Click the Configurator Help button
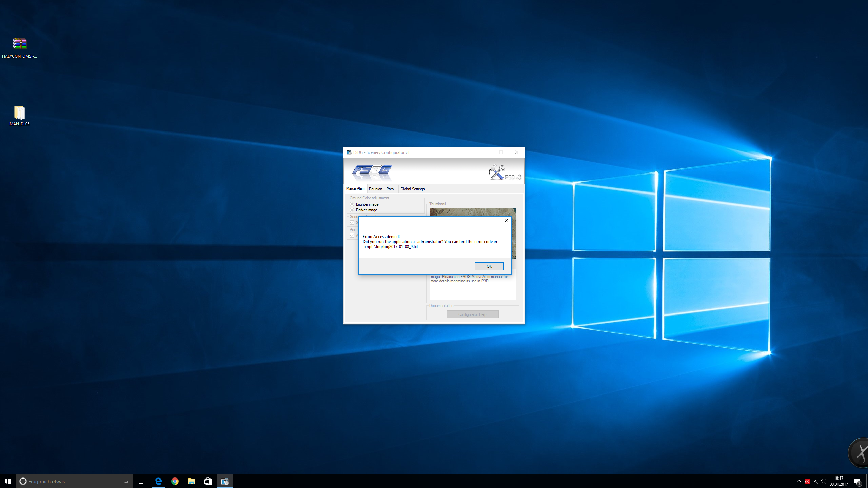This screenshot has height=488, width=868. (472, 314)
